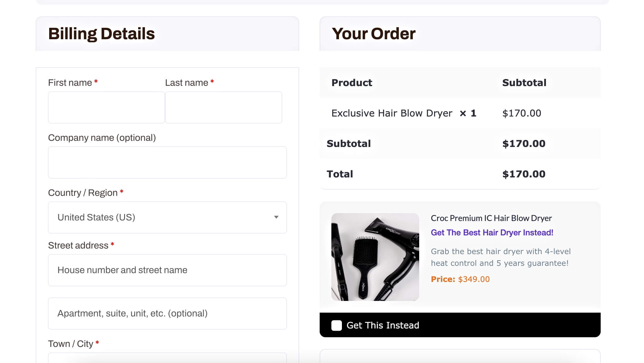Click 'Get The Best Hair Dryer Instead!' link

click(492, 232)
